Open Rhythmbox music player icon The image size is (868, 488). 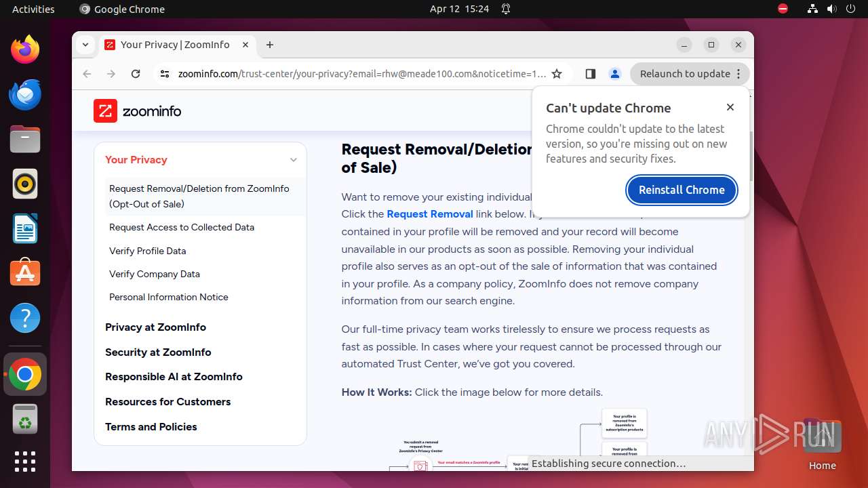25,184
